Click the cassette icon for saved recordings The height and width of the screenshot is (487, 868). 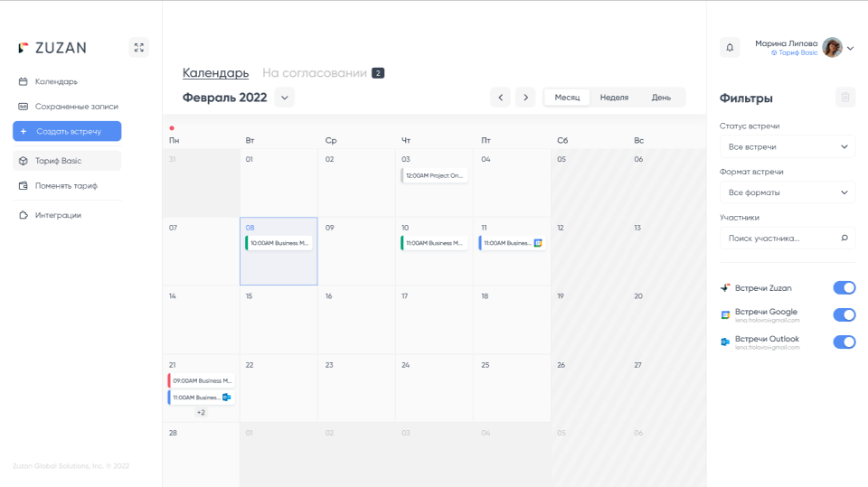pos(23,107)
